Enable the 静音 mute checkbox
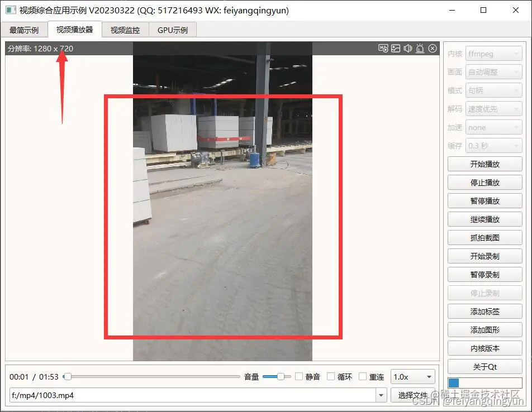Image resolution: width=532 pixels, height=412 pixels. coord(299,376)
